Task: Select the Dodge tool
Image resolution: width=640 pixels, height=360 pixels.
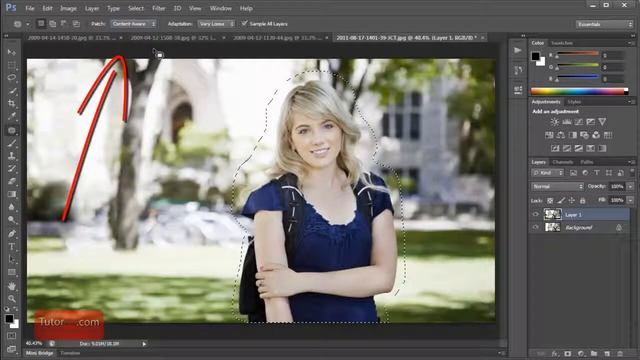Action: [x=11, y=220]
